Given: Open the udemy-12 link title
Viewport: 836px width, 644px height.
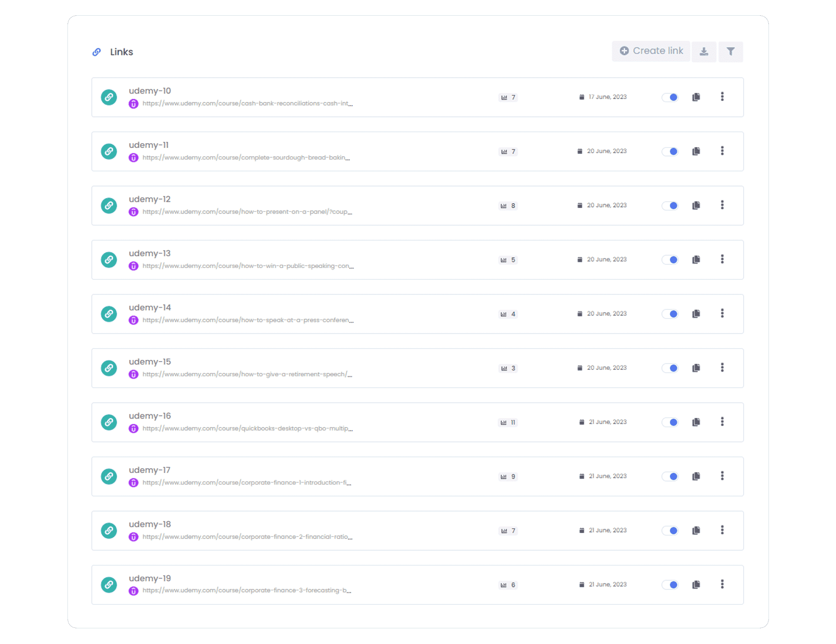Looking at the screenshot, I should point(150,199).
